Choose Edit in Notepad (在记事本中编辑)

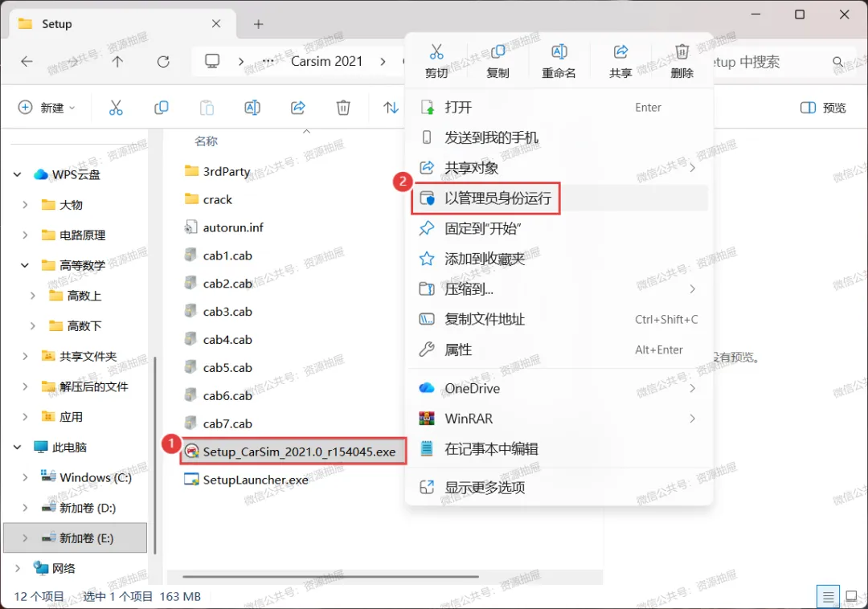pos(557,448)
